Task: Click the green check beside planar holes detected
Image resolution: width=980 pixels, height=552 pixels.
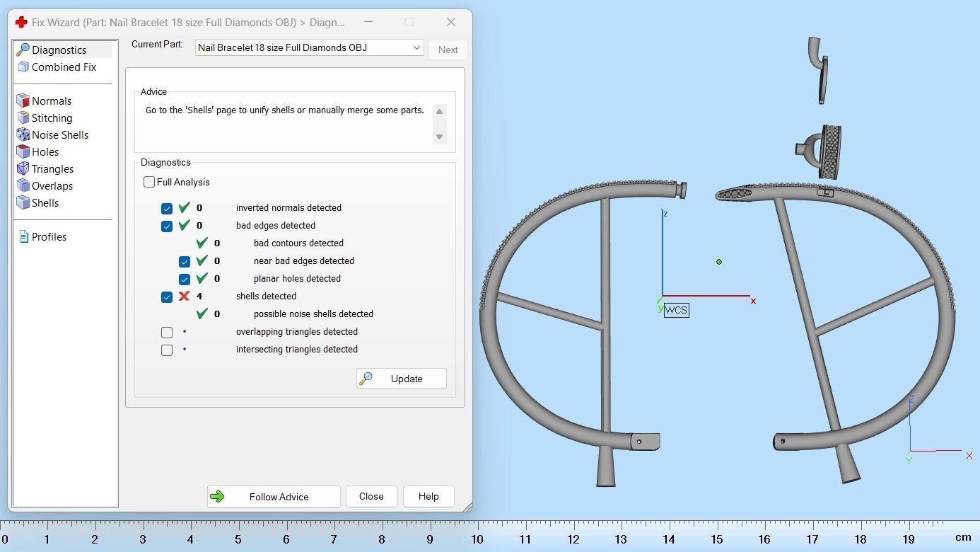Action: tap(202, 278)
